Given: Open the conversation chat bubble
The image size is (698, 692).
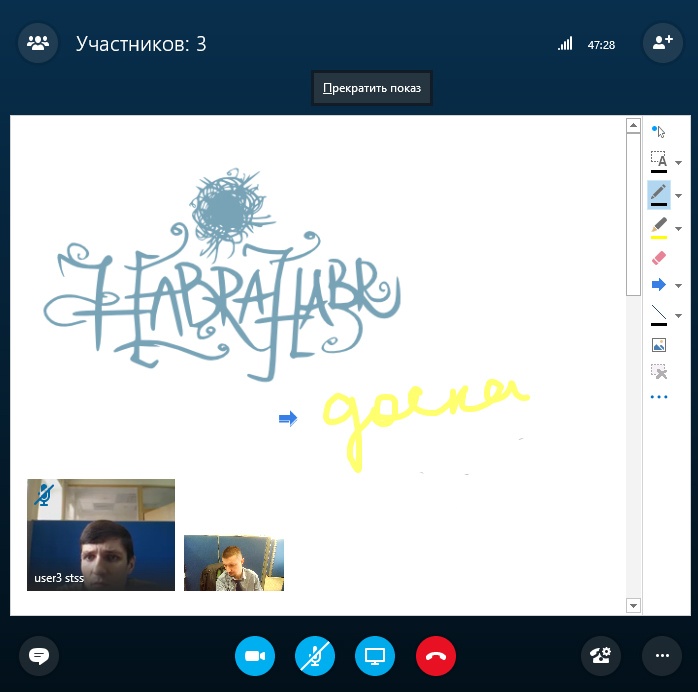Looking at the screenshot, I should pyautogui.click(x=39, y=656).
